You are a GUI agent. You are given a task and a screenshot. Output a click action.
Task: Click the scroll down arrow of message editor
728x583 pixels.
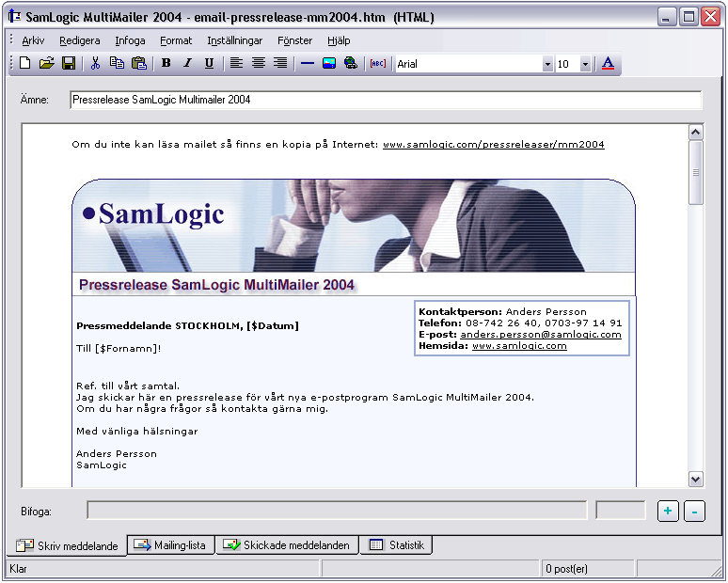(x=695, y=479)
